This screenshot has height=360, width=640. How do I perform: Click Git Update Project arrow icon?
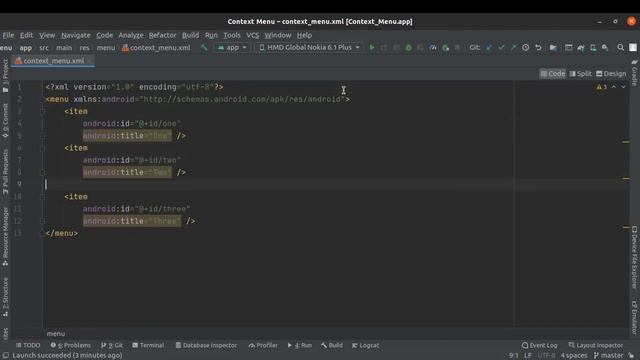tap(489, 48)
